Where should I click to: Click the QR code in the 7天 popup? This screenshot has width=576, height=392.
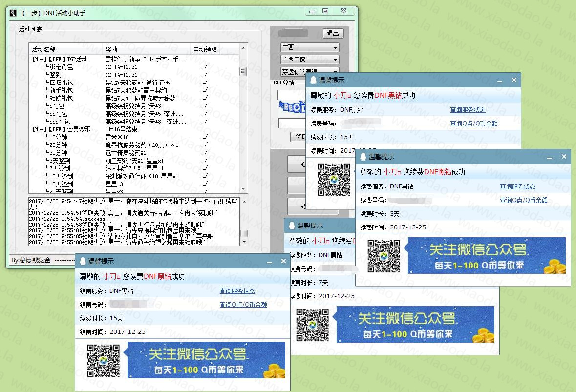[x=312, y=325]
